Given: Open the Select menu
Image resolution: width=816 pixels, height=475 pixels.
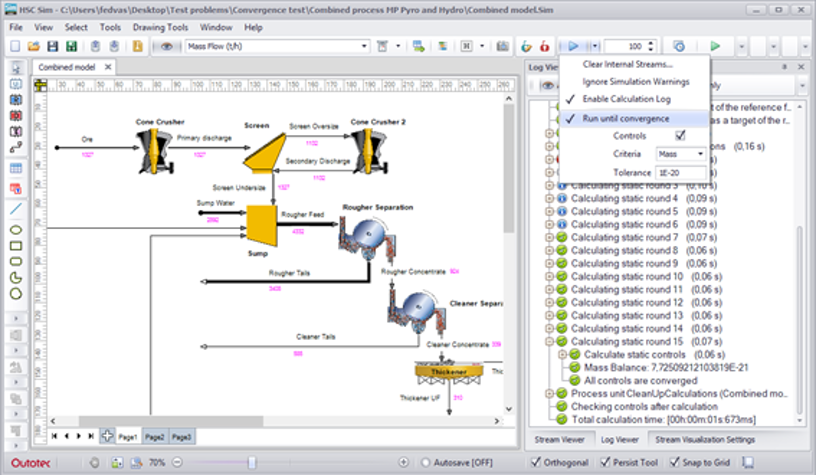Looking at the screenshot, I should click(x=76, y=28).
